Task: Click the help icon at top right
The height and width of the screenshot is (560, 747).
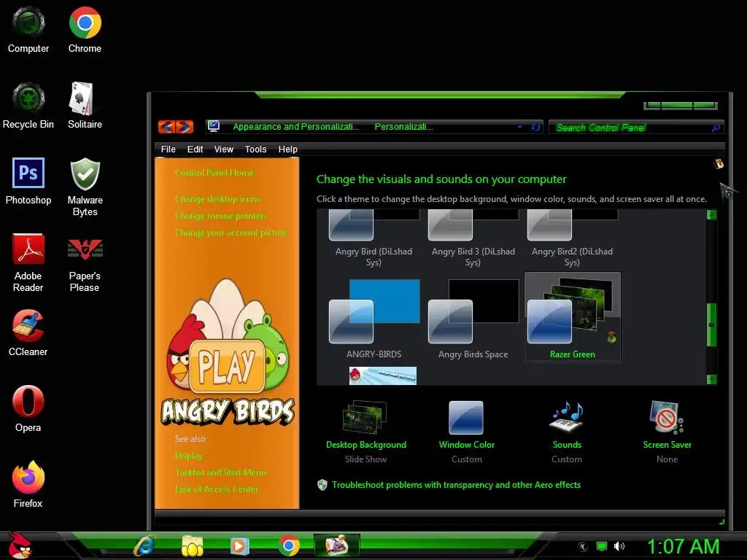Action: coord(719,164)
